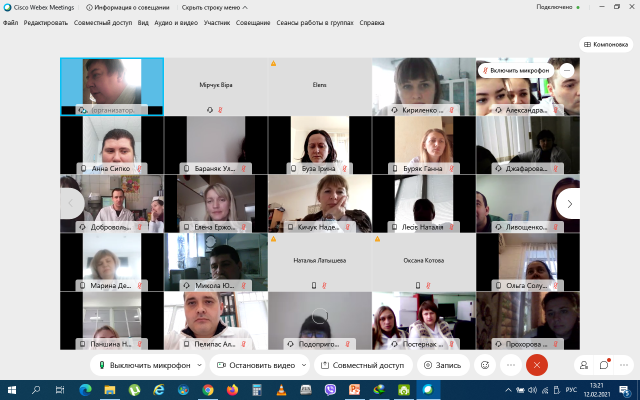This screenshot has width=640, height=400.
Task: Open Chrome from the taskbar
Action: tap(208, 390)
